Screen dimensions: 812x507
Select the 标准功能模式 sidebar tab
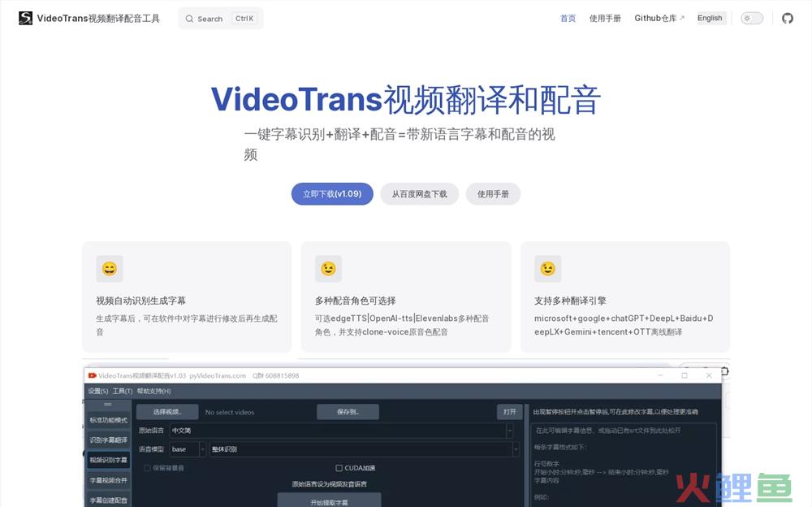108,420
